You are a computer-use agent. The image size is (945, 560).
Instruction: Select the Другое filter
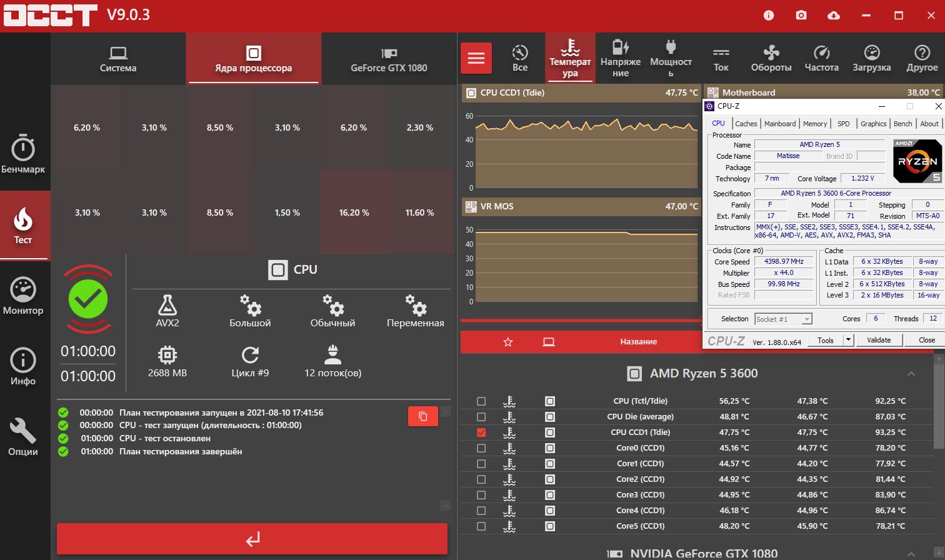pos(922,58)
